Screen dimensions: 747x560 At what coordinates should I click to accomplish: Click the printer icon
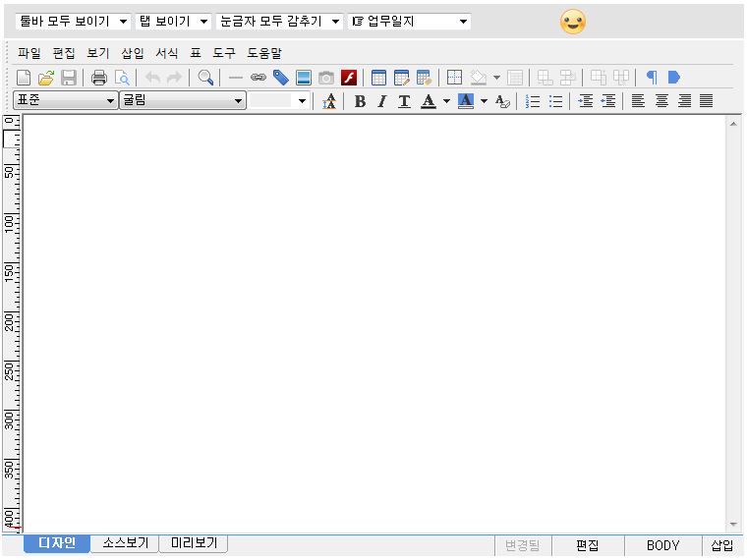[98, 78]
